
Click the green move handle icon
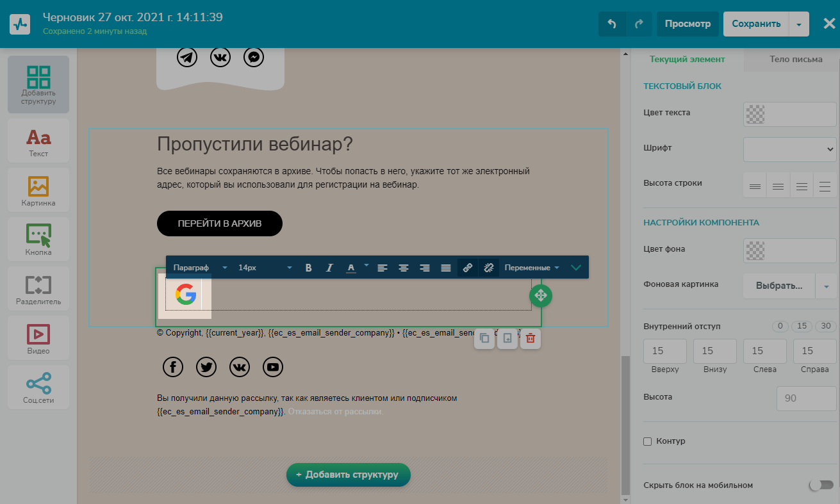click(540, 295)
